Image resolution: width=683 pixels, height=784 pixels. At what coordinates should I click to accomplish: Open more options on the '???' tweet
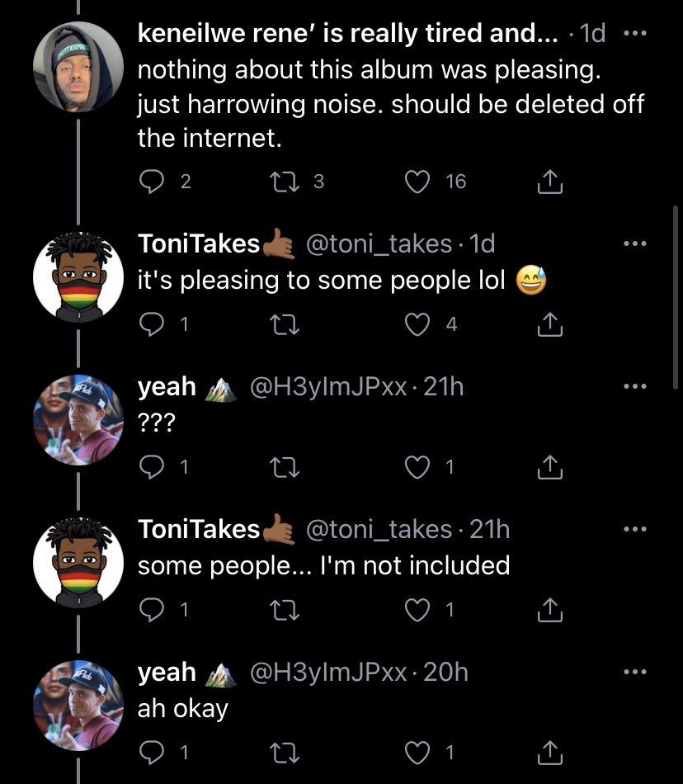point(633,386)
